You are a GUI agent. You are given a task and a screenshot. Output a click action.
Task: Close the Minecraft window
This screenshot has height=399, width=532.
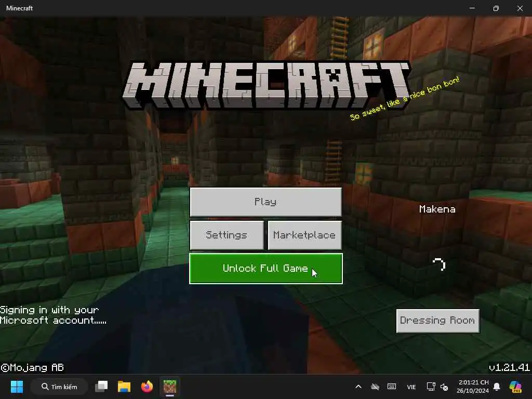click(520, 8)
